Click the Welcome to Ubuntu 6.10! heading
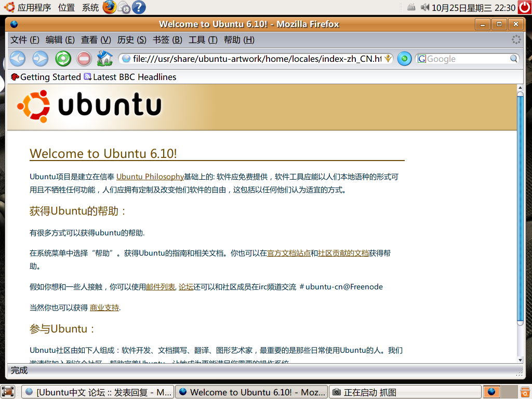 [x=103, y=153]
